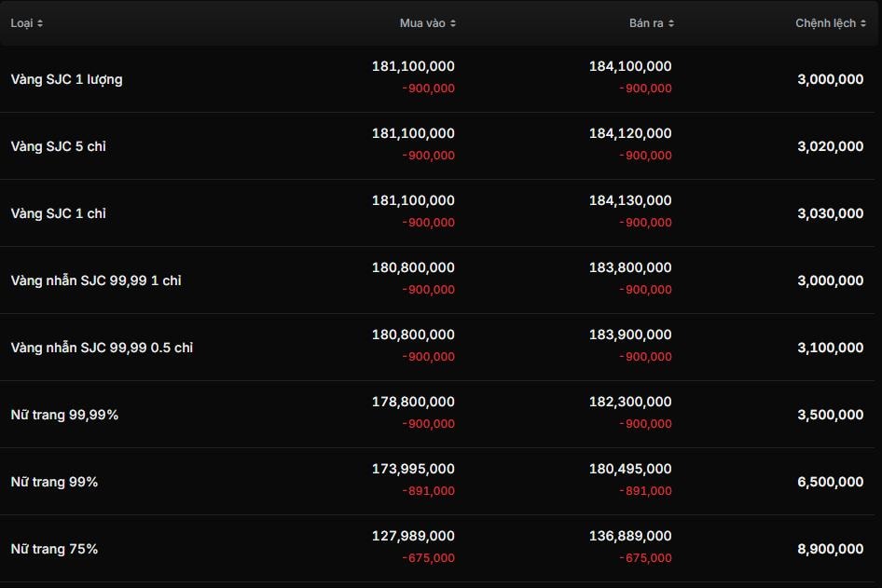Select Vàng nhẫn SJC 99,99 0.5 chỉ row
The width and height of the screenshot is (882, 588).
coord(102,348)
